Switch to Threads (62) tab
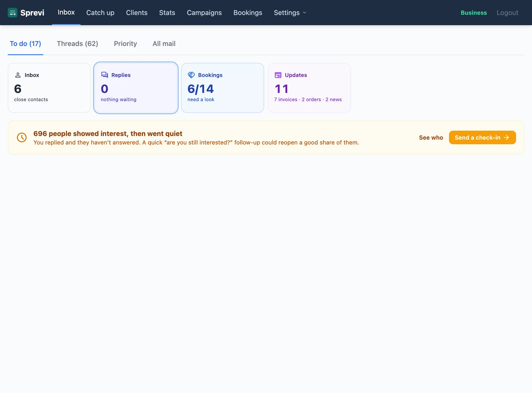532x393 pixels. (x=77, y=44)
